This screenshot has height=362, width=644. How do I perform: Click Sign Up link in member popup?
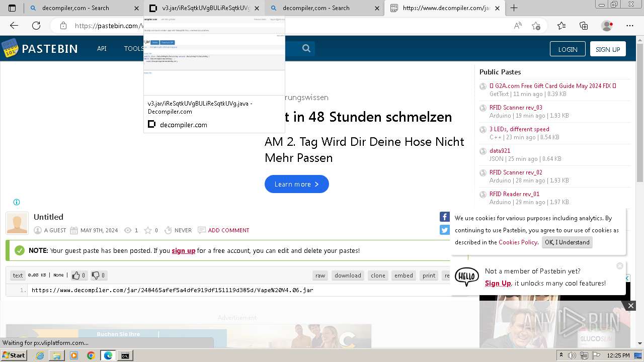point(498,283)
